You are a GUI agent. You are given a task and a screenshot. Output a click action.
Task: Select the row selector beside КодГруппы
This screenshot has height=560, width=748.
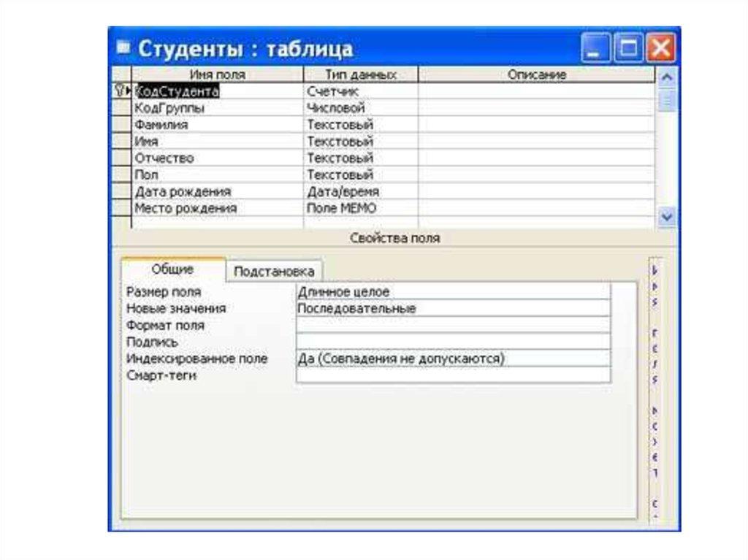pos(121,108)
